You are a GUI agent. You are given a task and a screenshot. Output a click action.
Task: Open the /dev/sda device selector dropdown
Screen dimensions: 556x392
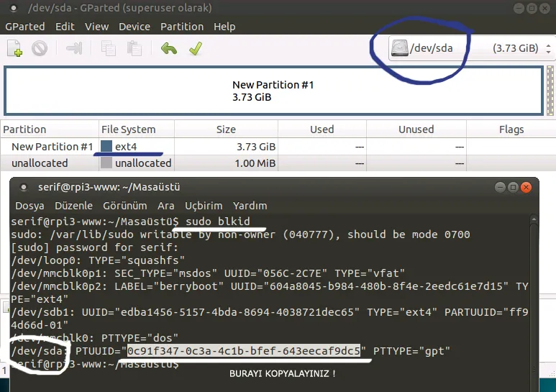point(471,49)
